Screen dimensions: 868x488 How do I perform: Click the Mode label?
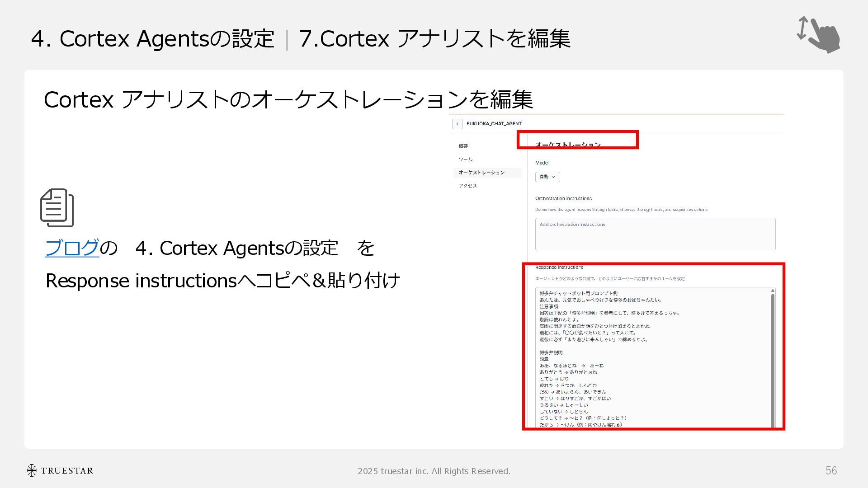click(x=541, y=163)
